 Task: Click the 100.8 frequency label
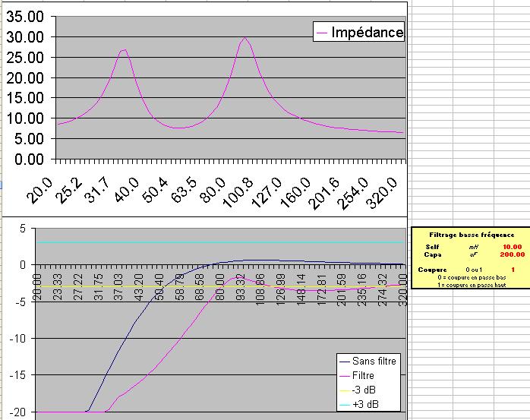[238, 192]
